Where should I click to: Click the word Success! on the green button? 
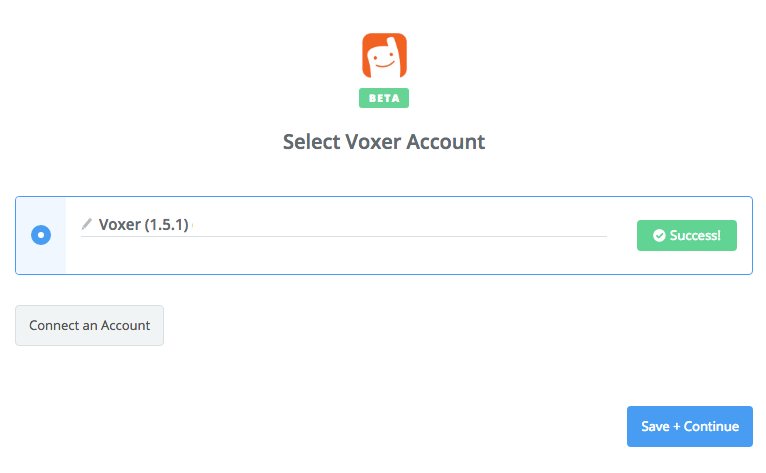[695, 236]
